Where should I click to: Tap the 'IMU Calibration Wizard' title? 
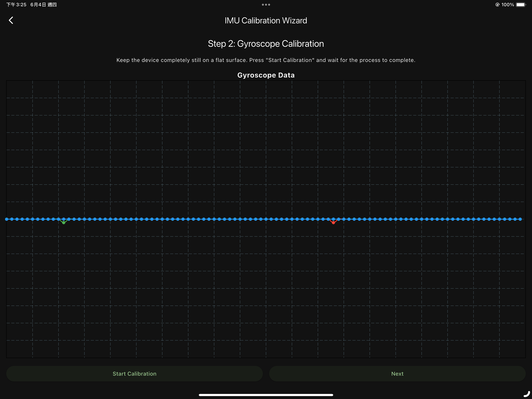(266, 20)
